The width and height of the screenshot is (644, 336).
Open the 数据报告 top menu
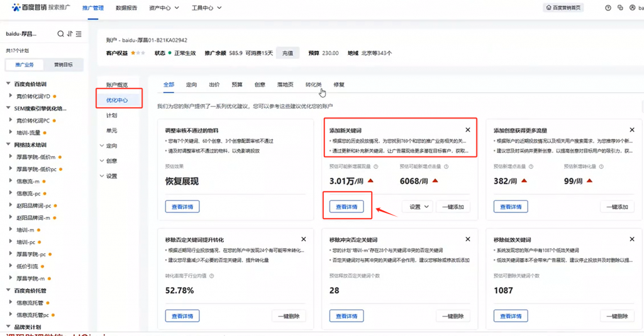[x=126, y=8]
